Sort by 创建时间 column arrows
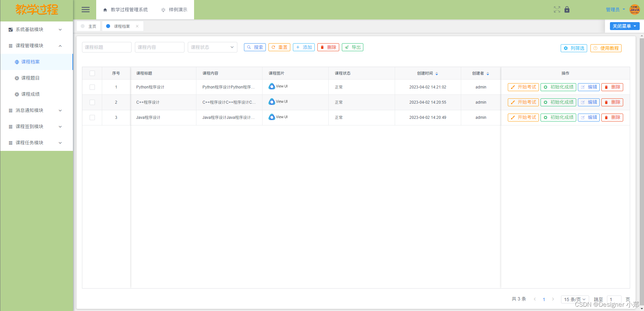Screen dimensions: 644x311 tap(437, 73)
